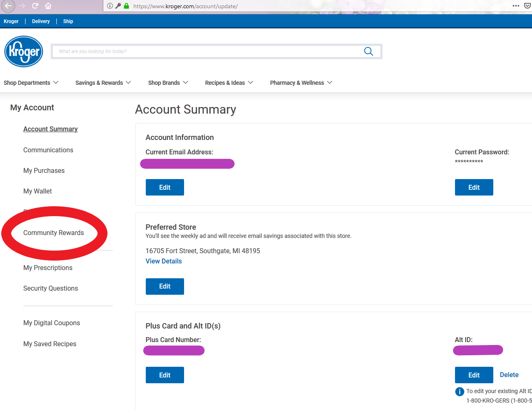The width and height of the screenshot is (532, 410).
Task: Open Account Summary in sidebar
Action: (x=50, y=129)
